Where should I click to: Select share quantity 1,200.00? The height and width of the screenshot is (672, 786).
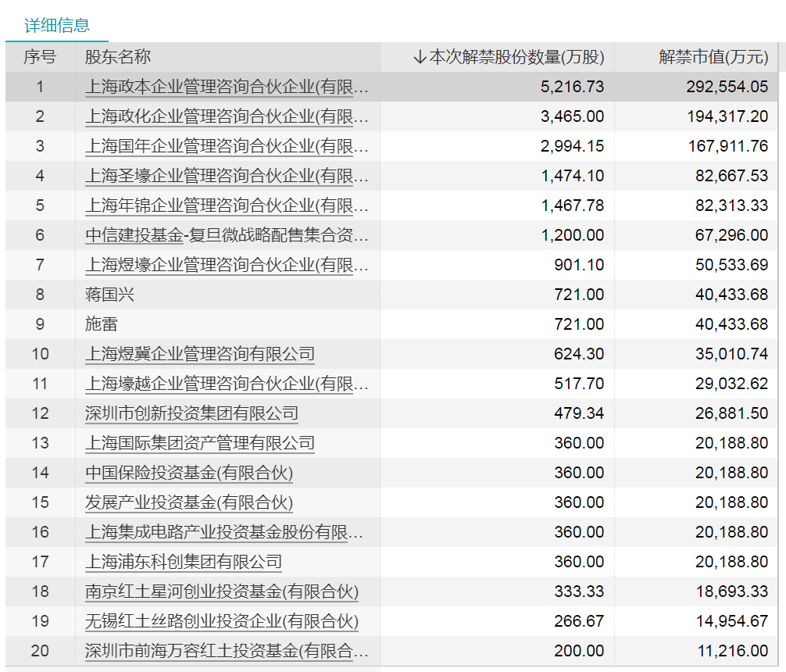pyautogui.click(x=573, y=234)
